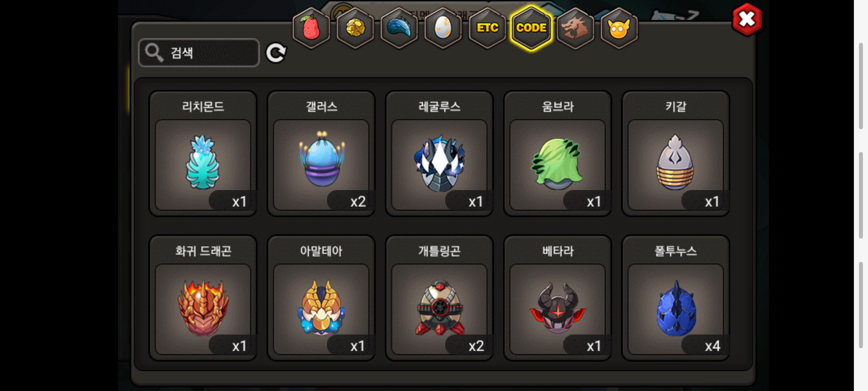Pick the 레굴루스 egg item
This screenshot has height=391, width=868.
439,154
